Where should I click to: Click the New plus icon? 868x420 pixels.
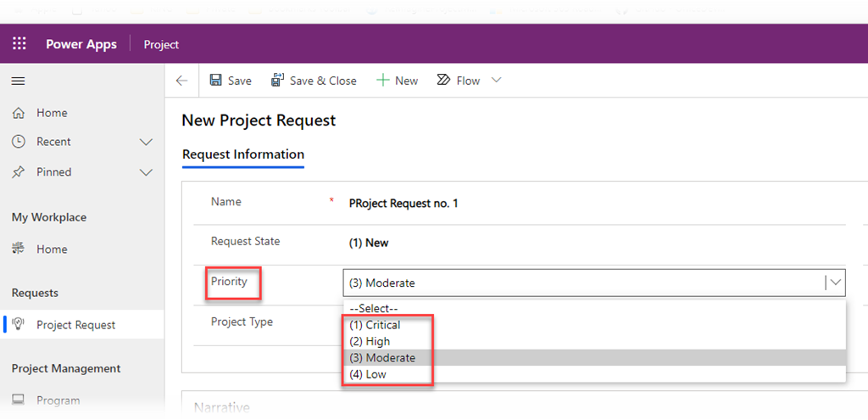point(382,81)
